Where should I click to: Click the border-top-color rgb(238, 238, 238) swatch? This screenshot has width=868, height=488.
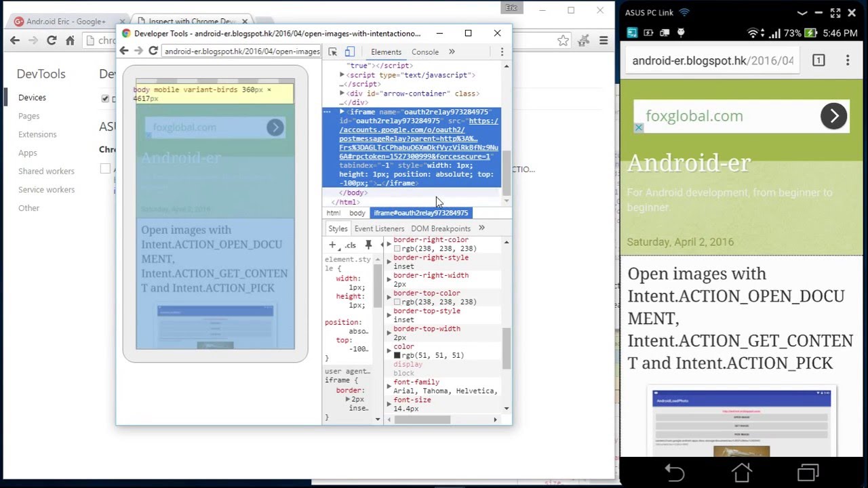397,302
